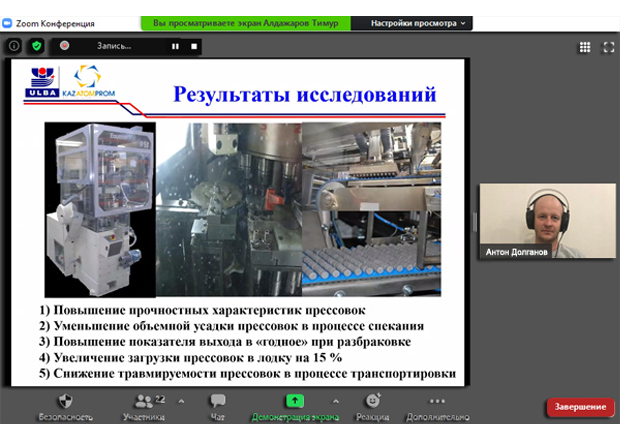The image size is (620, 440).
Task: Click the ULBA logo on slide
Action: (x=42, y=82)
